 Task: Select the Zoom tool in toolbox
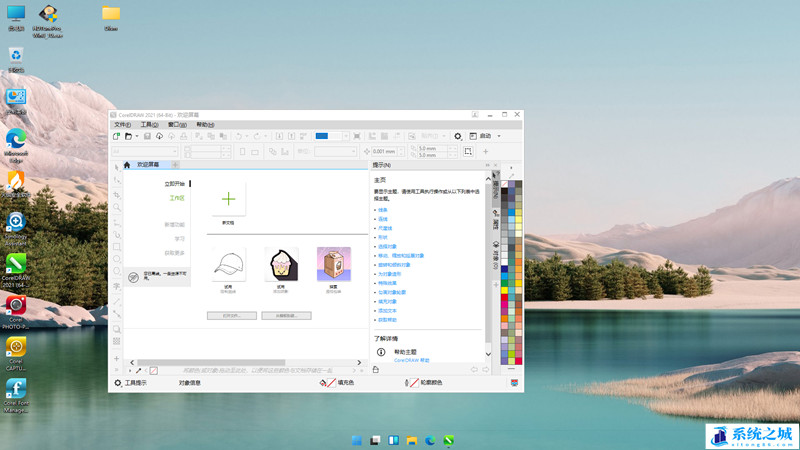117,205
